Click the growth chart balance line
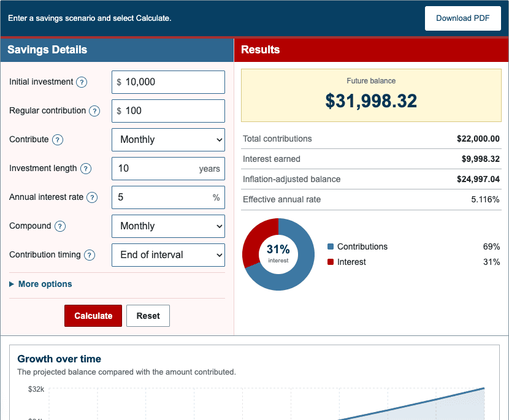 coord(412,403)
